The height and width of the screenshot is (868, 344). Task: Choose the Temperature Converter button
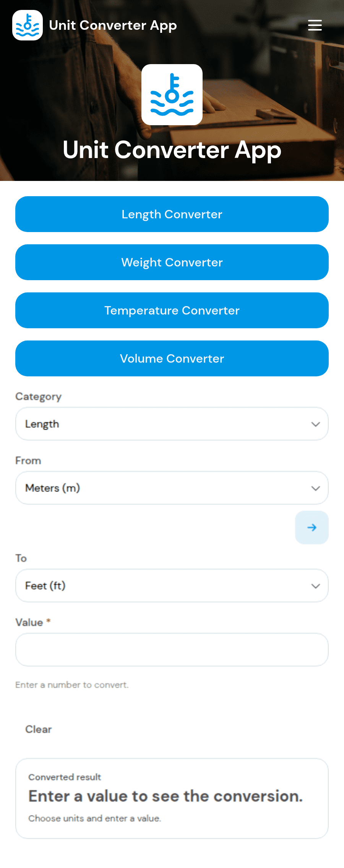[x=172, y=310]
